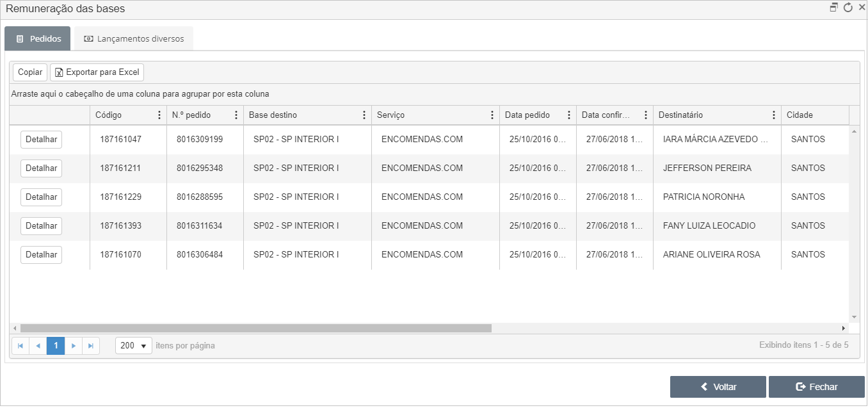Viewport: 868px width, 408px height.
Task: Sort by Cidade column header
Action: click(x=800, y=115)
